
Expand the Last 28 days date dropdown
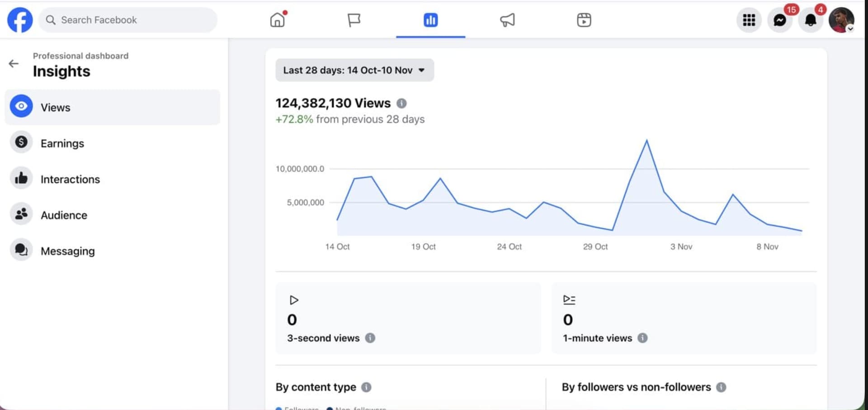point(354,70)
